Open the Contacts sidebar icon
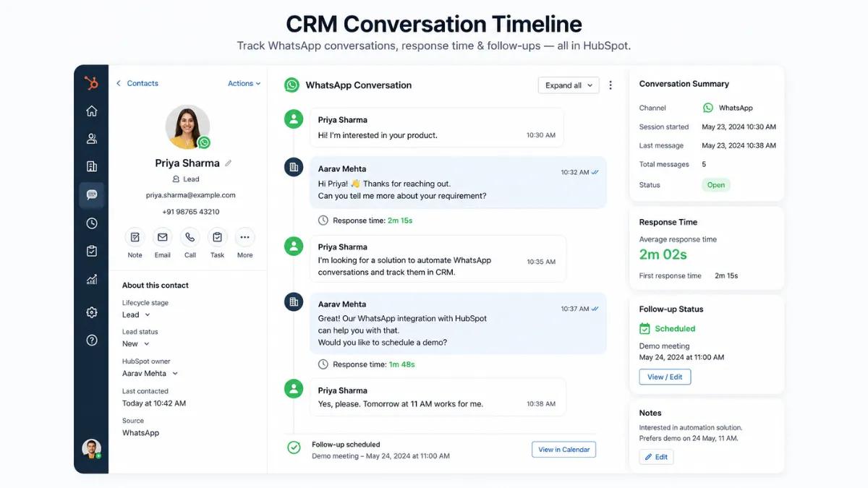 coord(91,139)
